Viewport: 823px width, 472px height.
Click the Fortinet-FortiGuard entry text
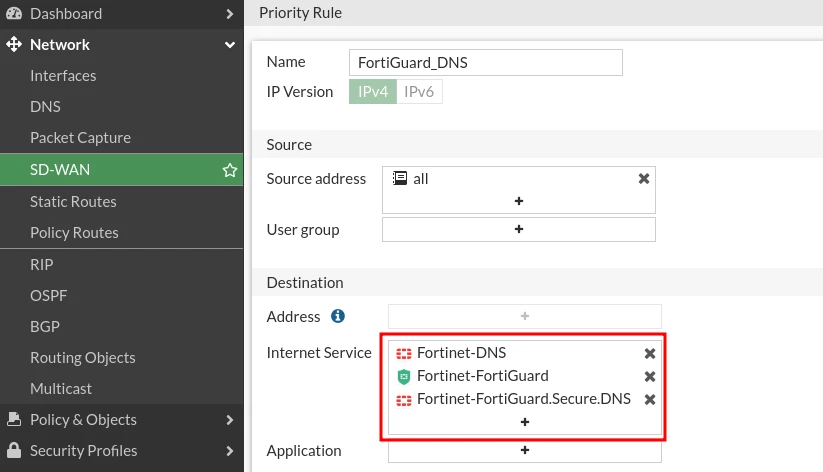(x=483, y=376)
